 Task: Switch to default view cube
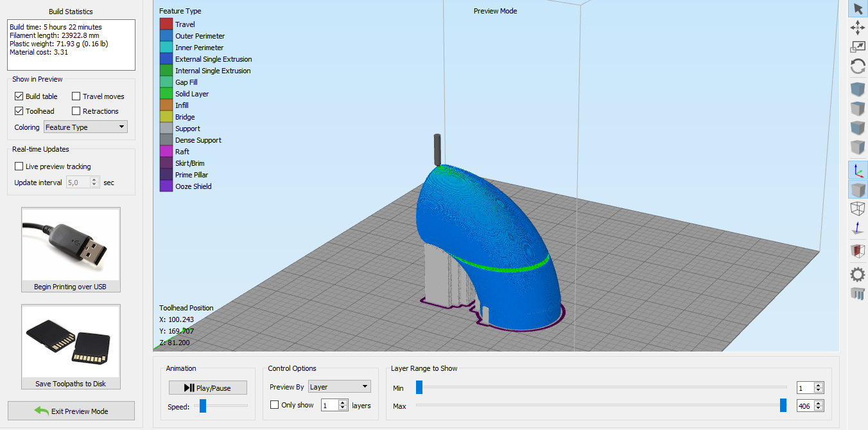[858, 89]
